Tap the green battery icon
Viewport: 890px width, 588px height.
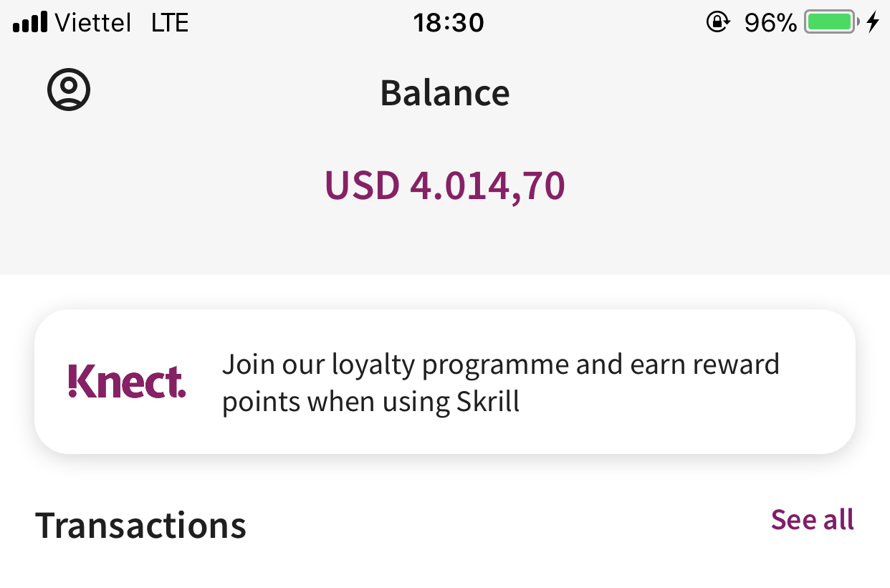point(831,23)
